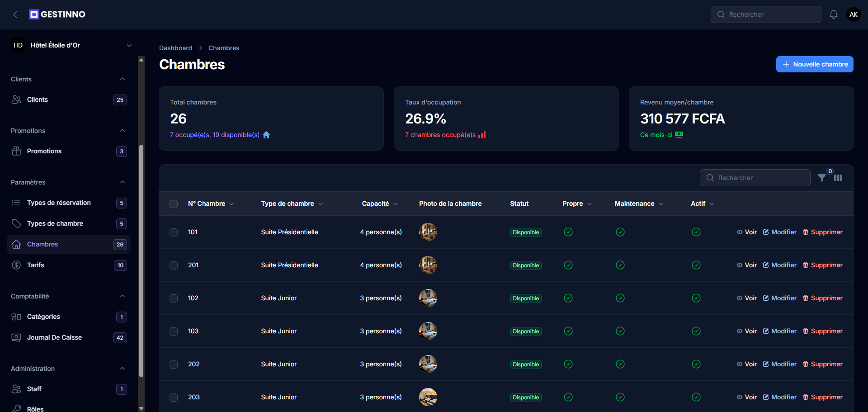Click Supprimer for room 203
868x412 pixels.
click(x=823, y=397)
